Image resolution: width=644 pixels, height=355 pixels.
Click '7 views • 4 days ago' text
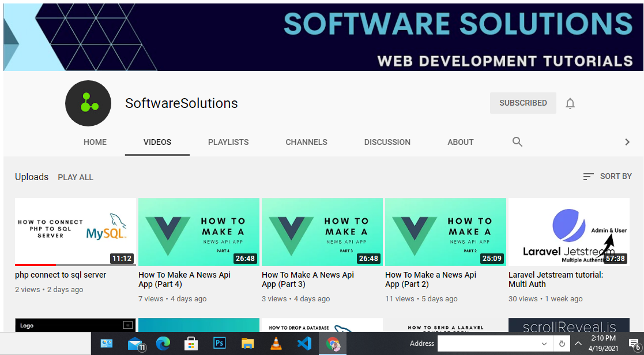tap(172, 299)
